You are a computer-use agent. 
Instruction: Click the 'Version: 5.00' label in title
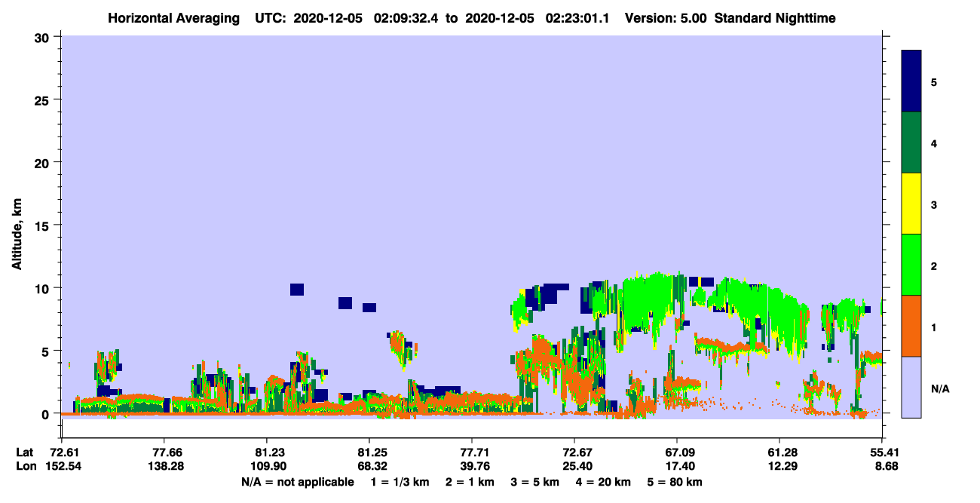[665, 18]
